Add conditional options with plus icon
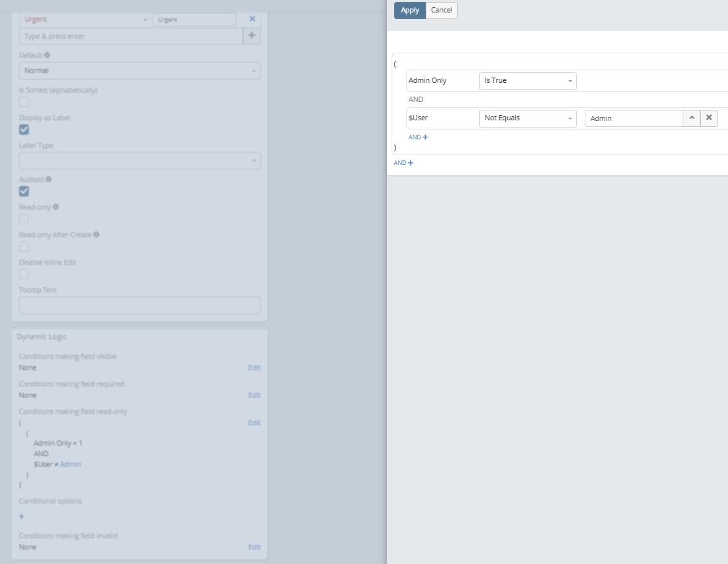Viewport: 728px width, 564px height. 22,517
